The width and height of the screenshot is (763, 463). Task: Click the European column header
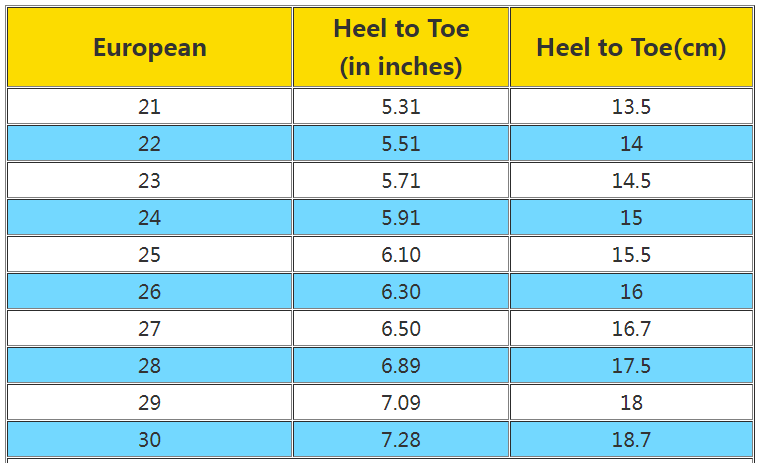pos(149,47)
